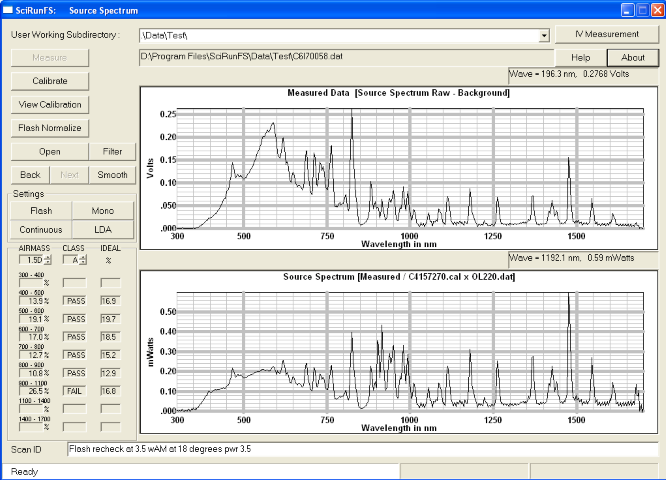This screenshot has height=480, width=666.
Task: Open a data file with Open button
Action: 50,152
